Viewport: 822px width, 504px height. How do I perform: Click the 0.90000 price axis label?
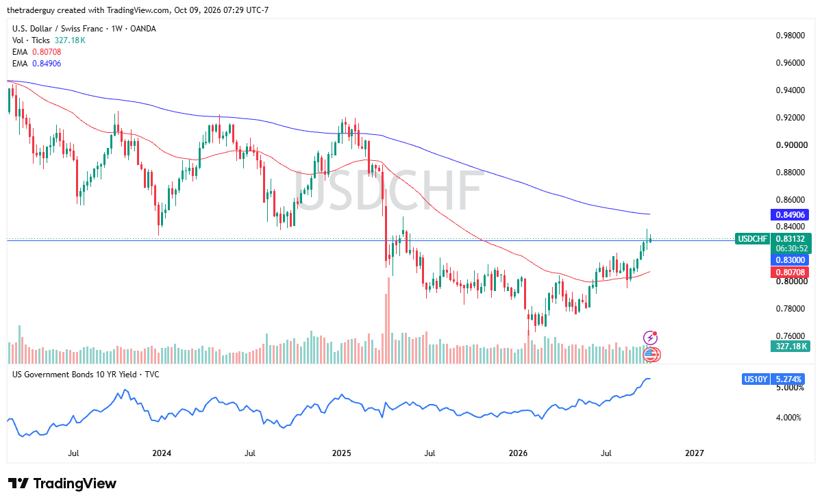pyautogui.click(x=790, y=145)
